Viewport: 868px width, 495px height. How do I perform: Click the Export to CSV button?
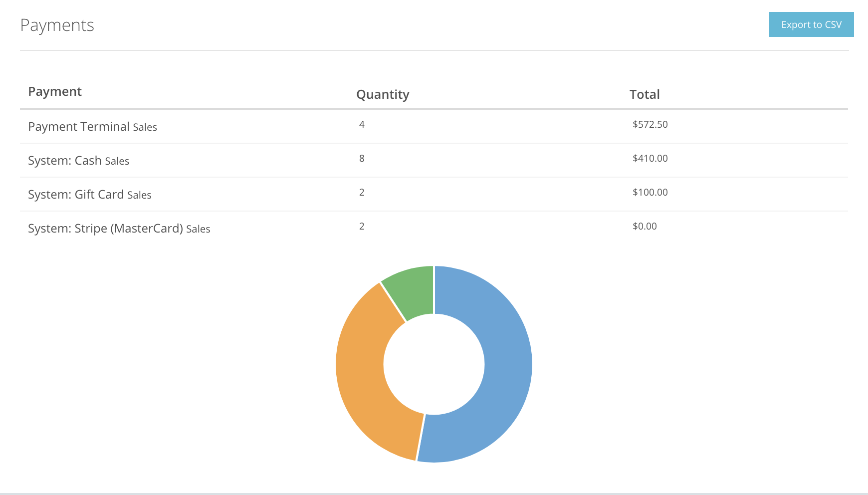pyautogui.click(x=811, y=24)
